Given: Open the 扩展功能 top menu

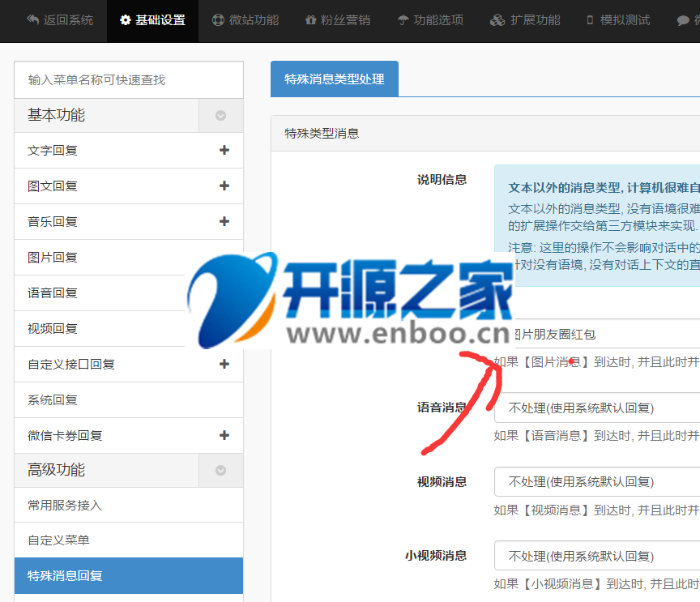Looking at the screenshot, I should 525,20.
